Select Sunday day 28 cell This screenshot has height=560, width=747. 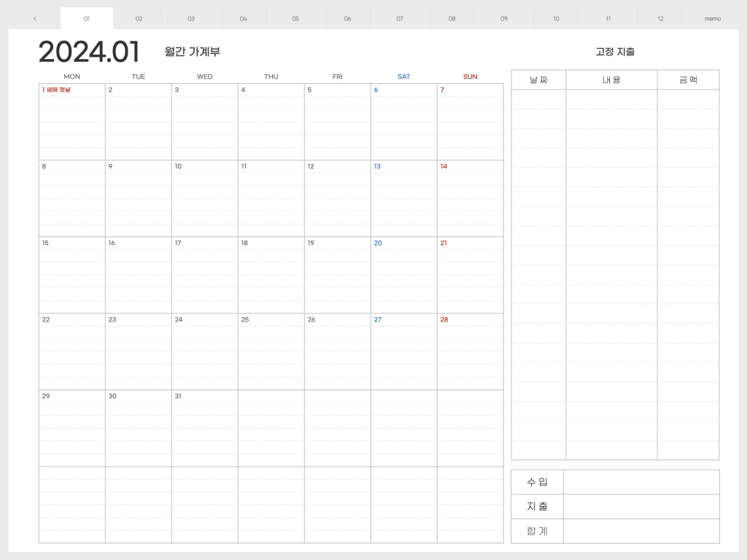[x=471, y=352]
